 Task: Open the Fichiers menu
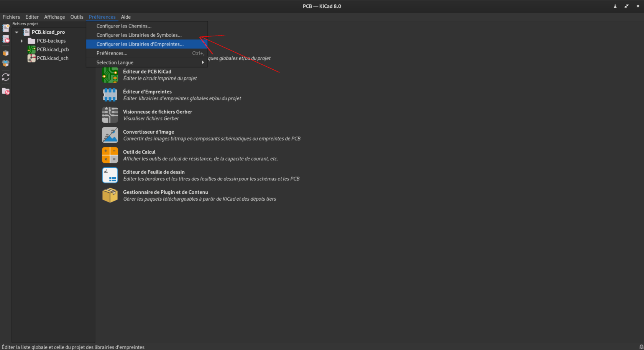click(x=11, y=17)
